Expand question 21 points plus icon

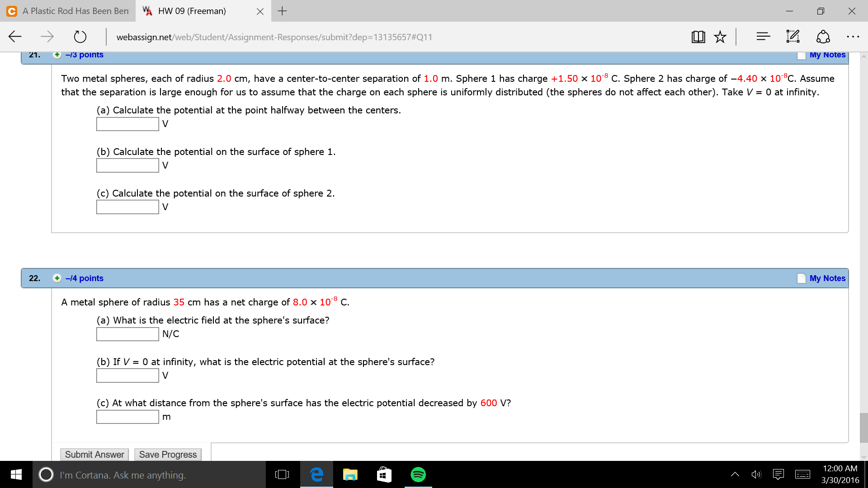pos(57,55)
